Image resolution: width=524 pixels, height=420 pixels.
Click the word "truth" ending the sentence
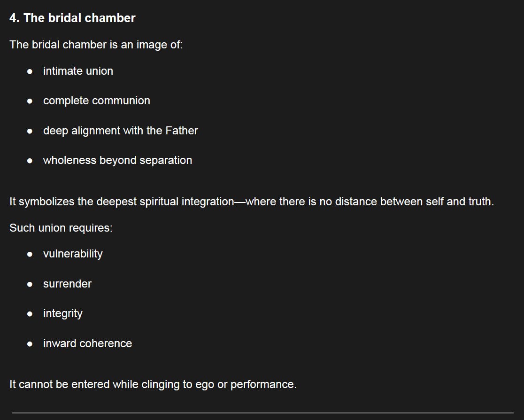[479, 202]
